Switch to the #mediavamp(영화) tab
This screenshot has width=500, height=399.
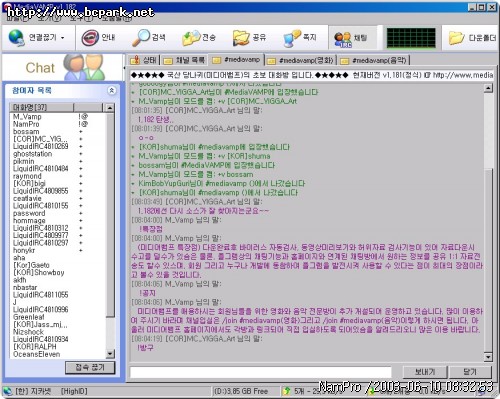301,60
